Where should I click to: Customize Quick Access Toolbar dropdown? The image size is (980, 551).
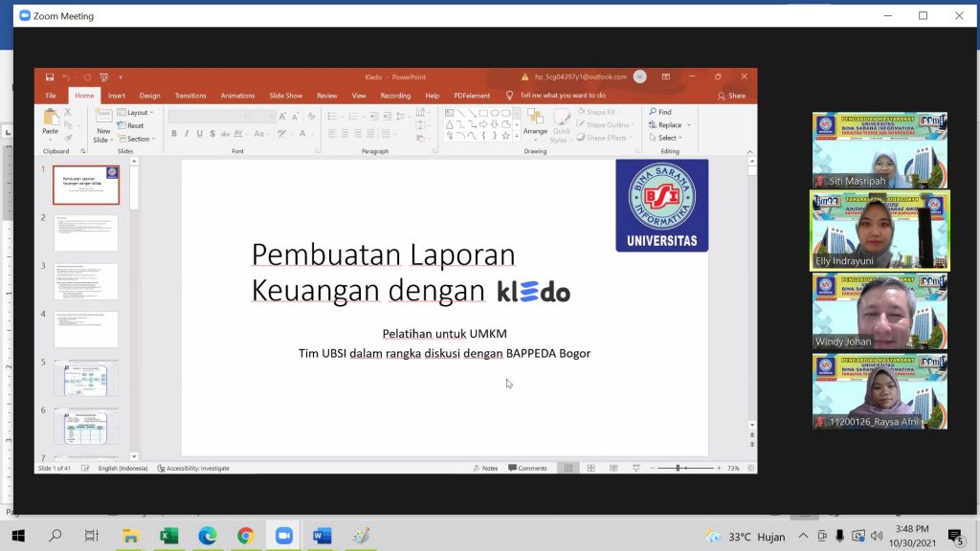(121, 77)
